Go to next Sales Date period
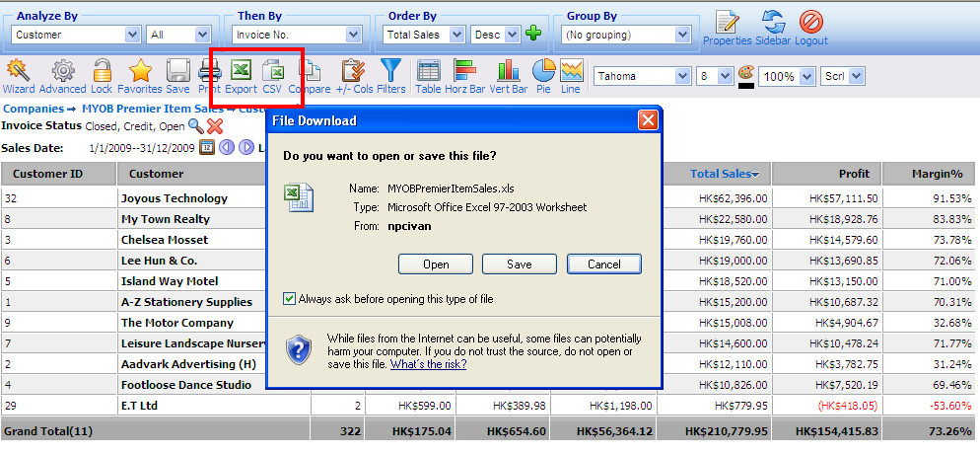The height and width of the screenshot is (454, 980). [245, 148]
